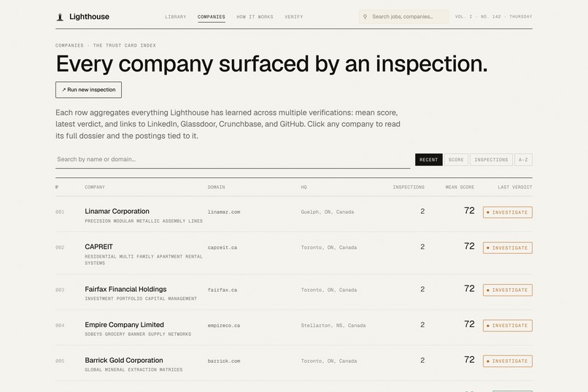The width and height of the screenshot is (588, 392).
Task: Click Stellarton, NS, Canada HQ cell
Action: click(x=333, y=326)
